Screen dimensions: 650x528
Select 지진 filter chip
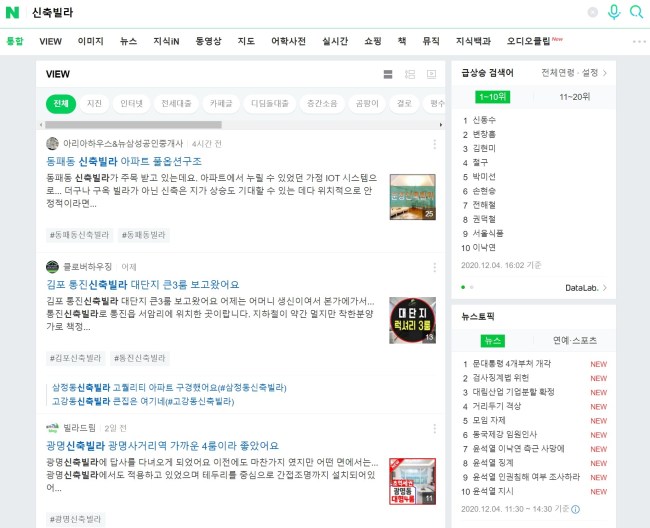(x=95, y=104)
